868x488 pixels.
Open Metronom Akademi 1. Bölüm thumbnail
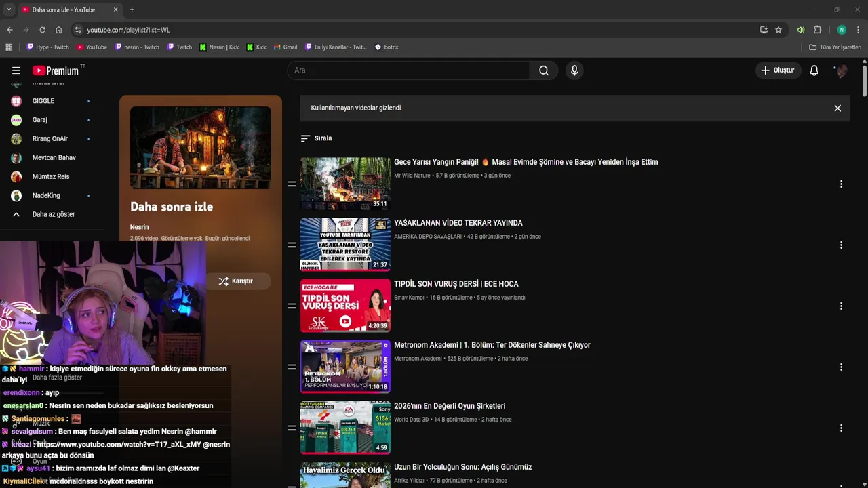coord(345,367)
